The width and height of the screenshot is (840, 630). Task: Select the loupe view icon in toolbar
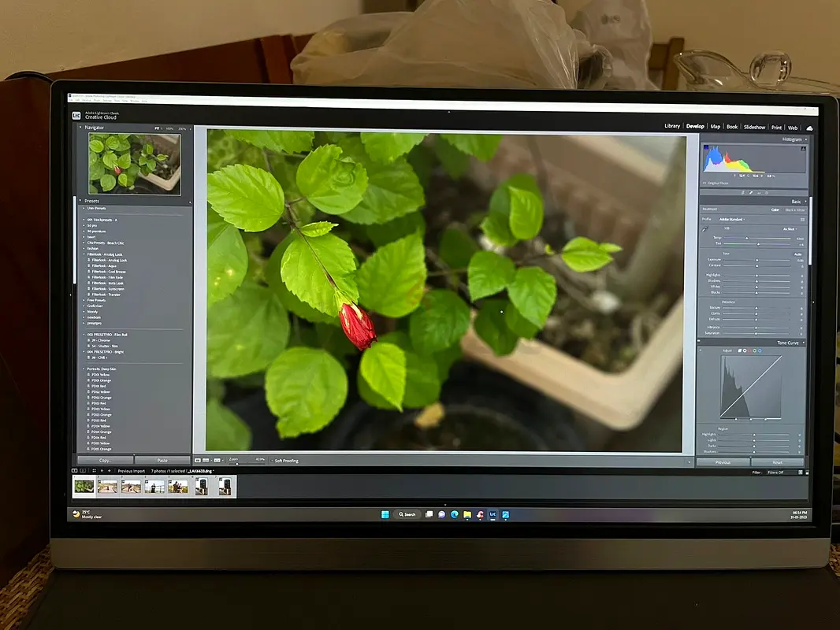198,460
